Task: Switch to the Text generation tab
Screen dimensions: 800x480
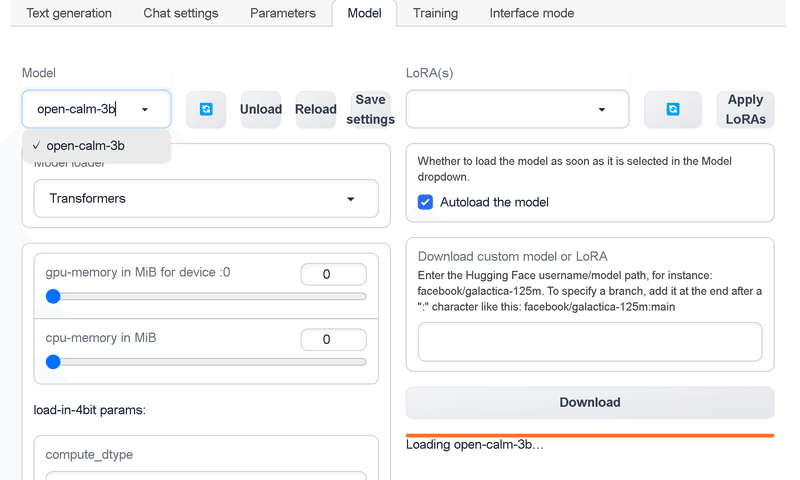Action: pyautogui.click(x=69, y=13)
